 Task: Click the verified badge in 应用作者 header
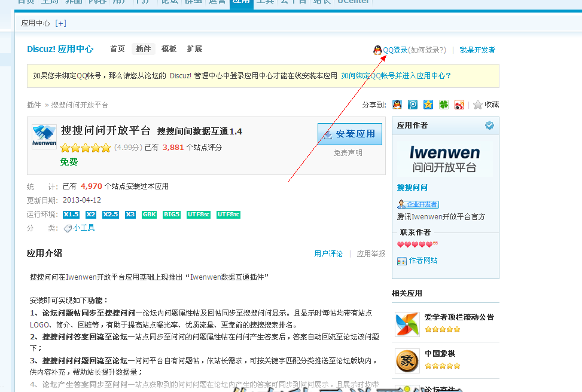click(x=489, y=125)
